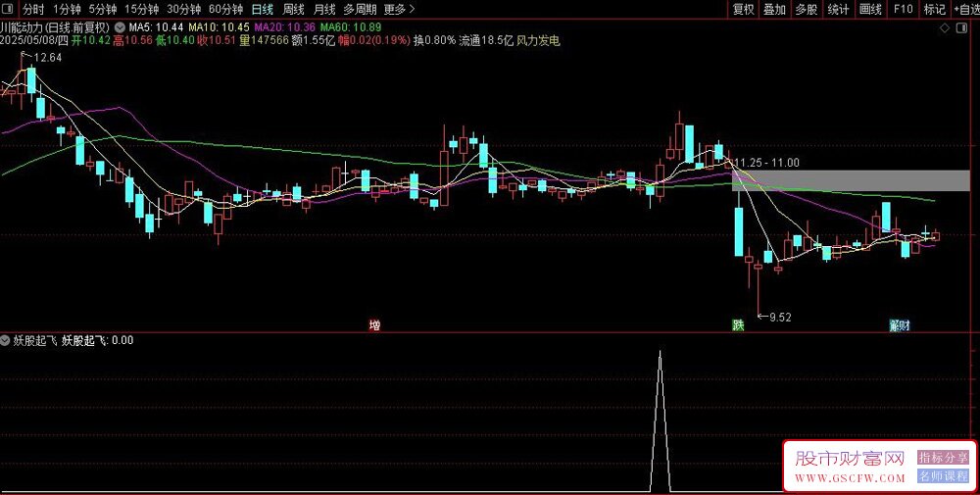Open the main chart indicator dropdown arrow

tap(120, 27)
